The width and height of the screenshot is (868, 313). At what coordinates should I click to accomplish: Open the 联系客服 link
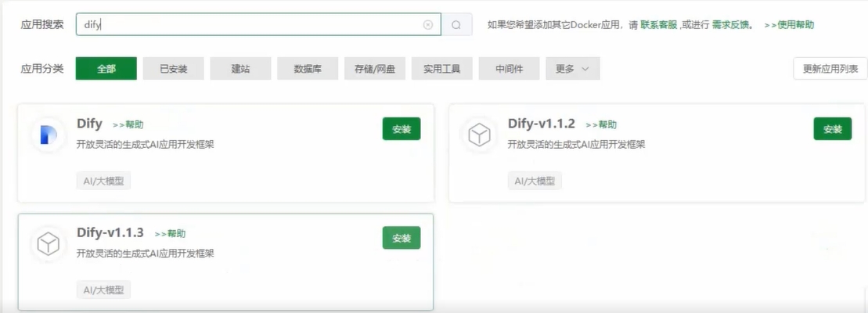pos(659,25)
